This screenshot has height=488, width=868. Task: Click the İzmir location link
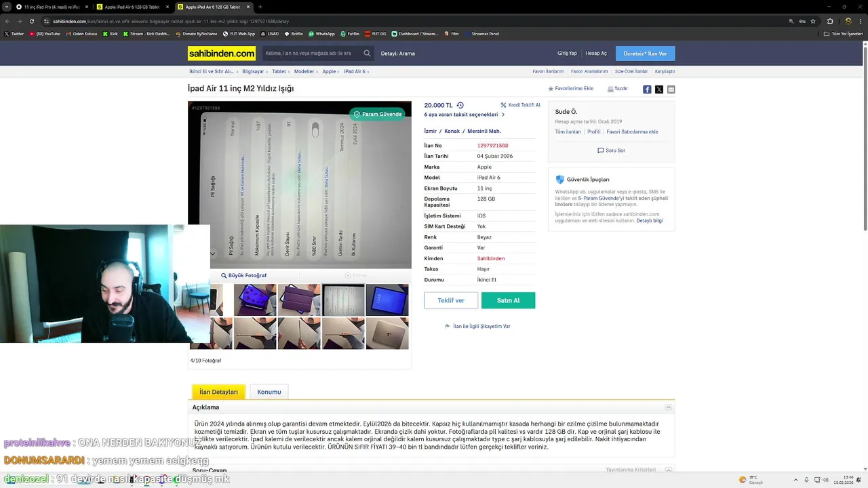(x=431, y=131)
